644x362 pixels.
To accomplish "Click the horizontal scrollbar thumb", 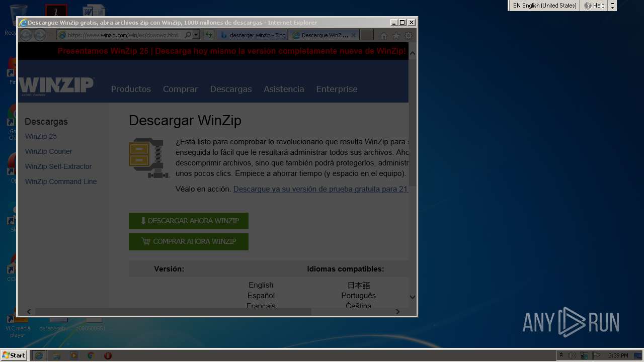I will [x=173, y=312].
